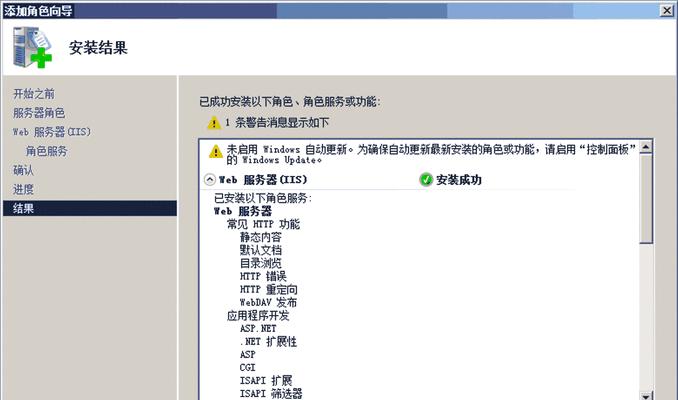Click the 常见 HTTP 功能 entry
The image size is (678, 400).
[263, 224]
